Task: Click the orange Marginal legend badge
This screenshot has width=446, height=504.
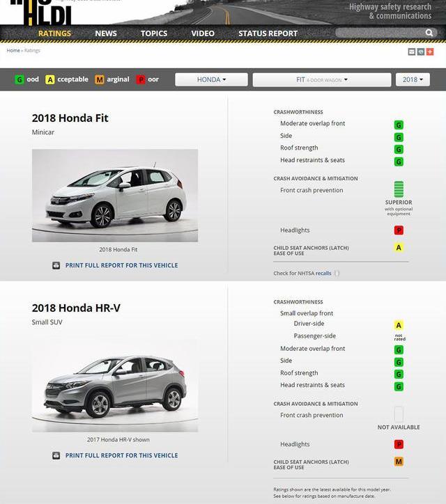Action: click(x=100, y=79)
